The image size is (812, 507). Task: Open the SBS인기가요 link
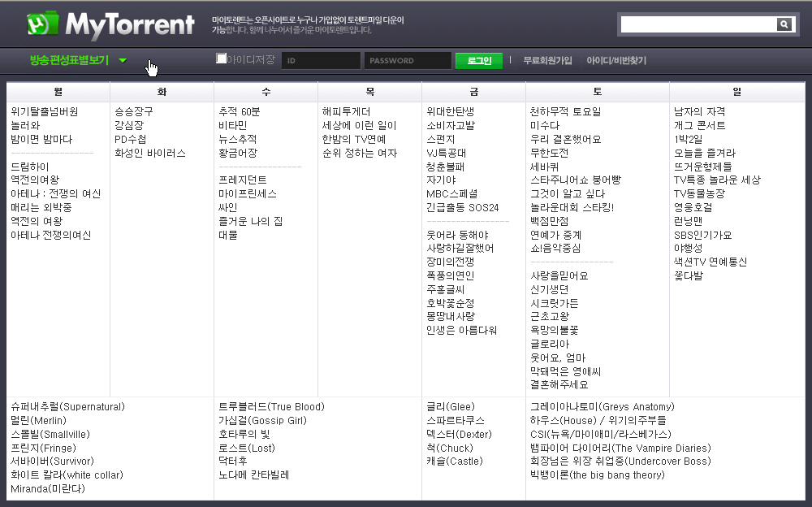[x=702, y=235]
